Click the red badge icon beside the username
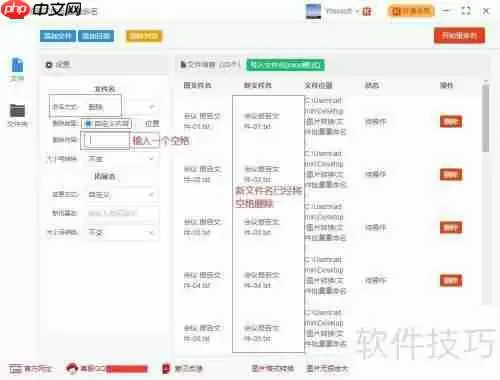500x380 pixels. [367, 12]
